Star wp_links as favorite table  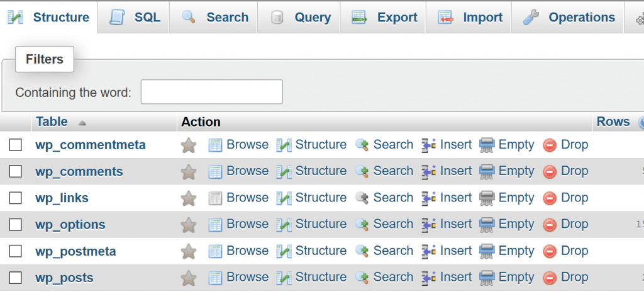[189, 198]
